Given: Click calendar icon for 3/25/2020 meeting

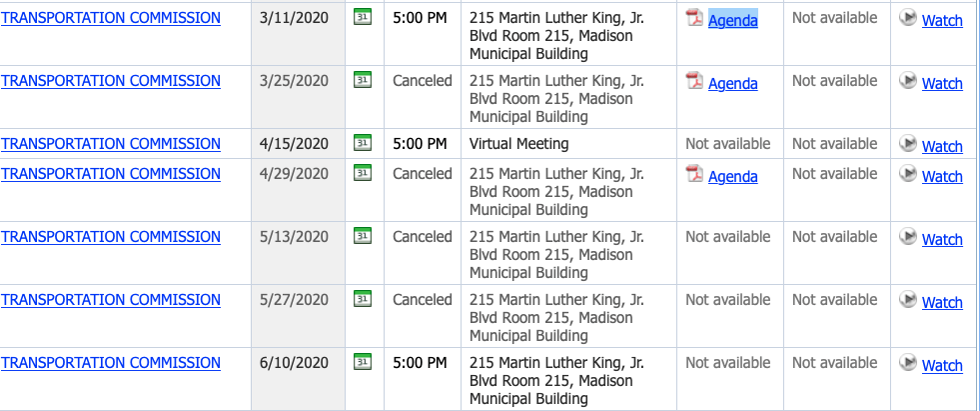Looking at the screenshot, I should point(363,80).
